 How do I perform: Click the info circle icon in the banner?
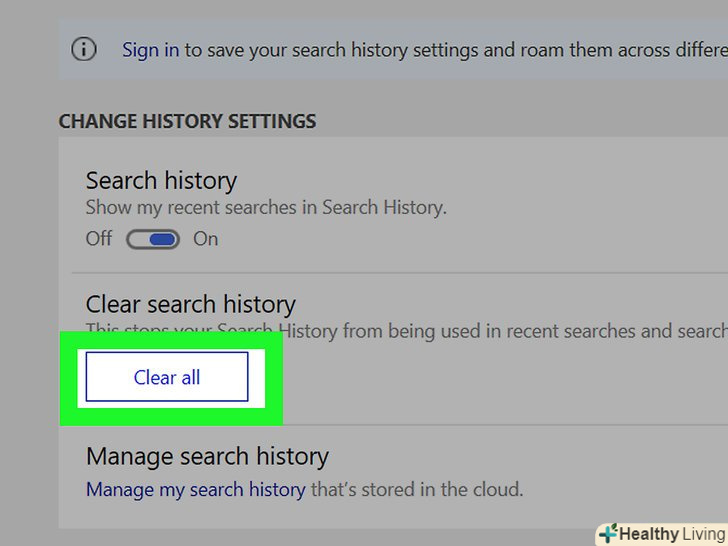84,49
